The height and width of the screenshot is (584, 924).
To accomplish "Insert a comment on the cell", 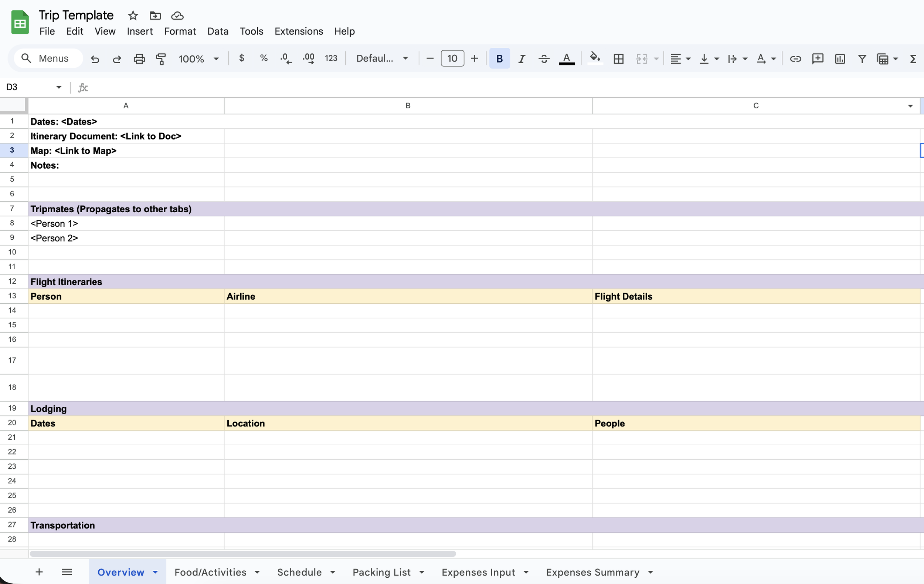I will tap(818, 59).
